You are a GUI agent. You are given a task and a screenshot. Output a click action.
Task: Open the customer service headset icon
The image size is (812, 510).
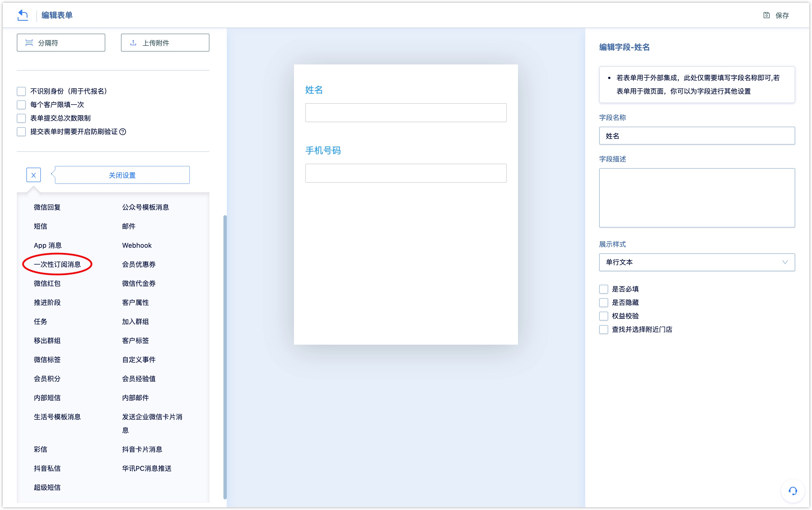(x=792, y=491)
